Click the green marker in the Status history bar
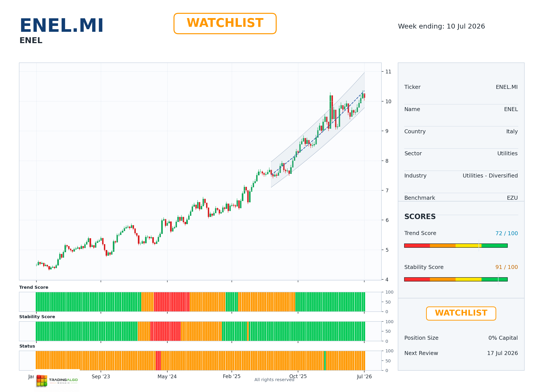549x392 pixels. point(325,361)
